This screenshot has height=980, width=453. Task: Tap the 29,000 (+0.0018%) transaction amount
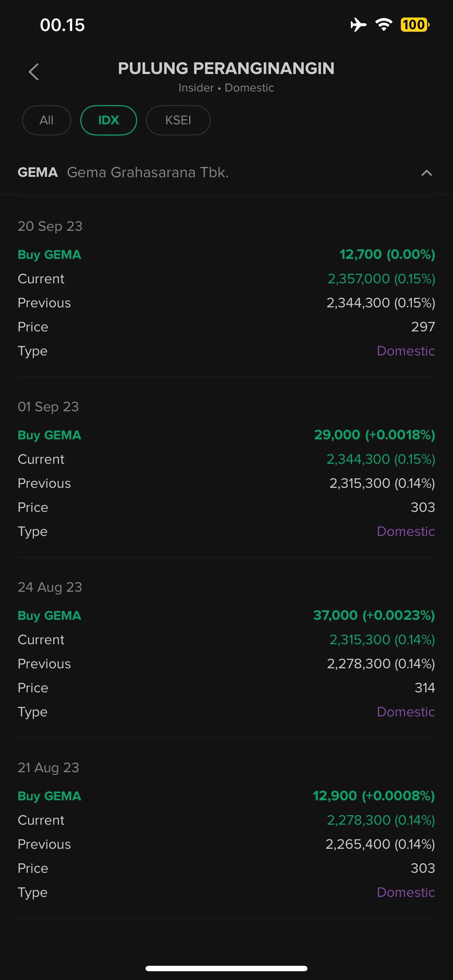click(x=374, y=435)
